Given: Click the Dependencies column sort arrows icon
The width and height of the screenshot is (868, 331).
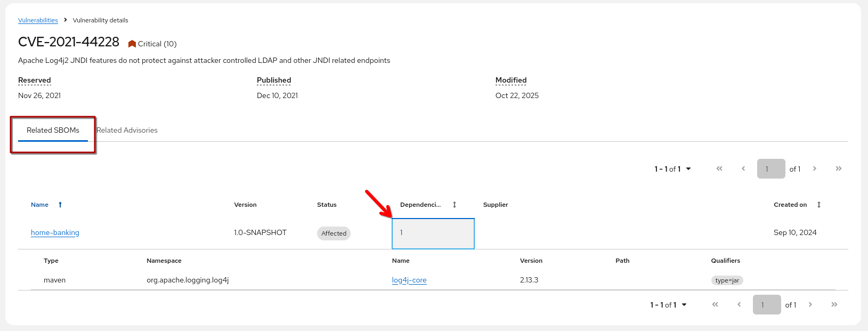Looking at the screenshot, I should 455,205.
